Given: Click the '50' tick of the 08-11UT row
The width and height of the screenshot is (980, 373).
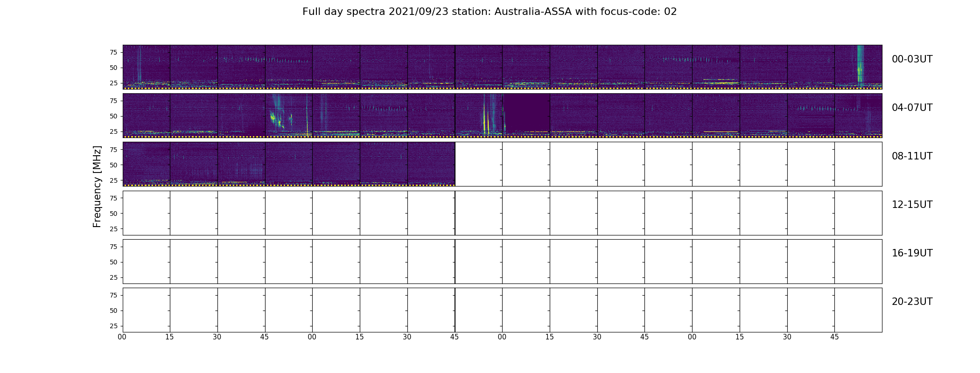Looking at the screenshot, I should [x=113, y=165].
